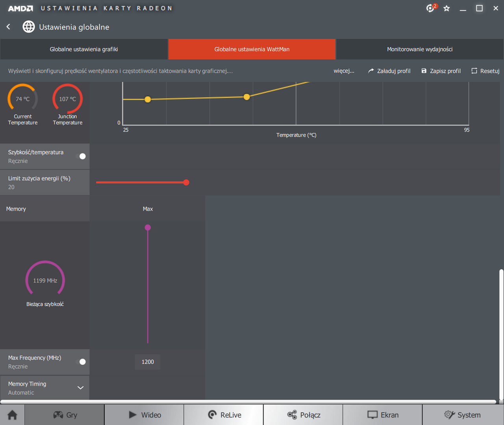The image size is (504, 425).
Task: Click Zapisz profil button
Action: tap(441, 71)
